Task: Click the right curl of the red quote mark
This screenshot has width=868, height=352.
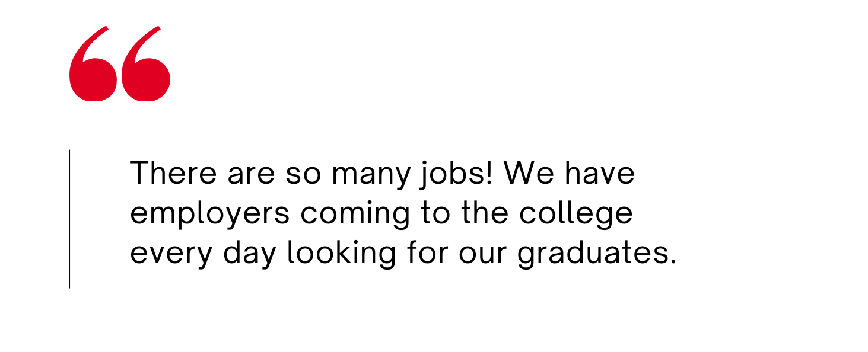Action: [x=146, y=74]
